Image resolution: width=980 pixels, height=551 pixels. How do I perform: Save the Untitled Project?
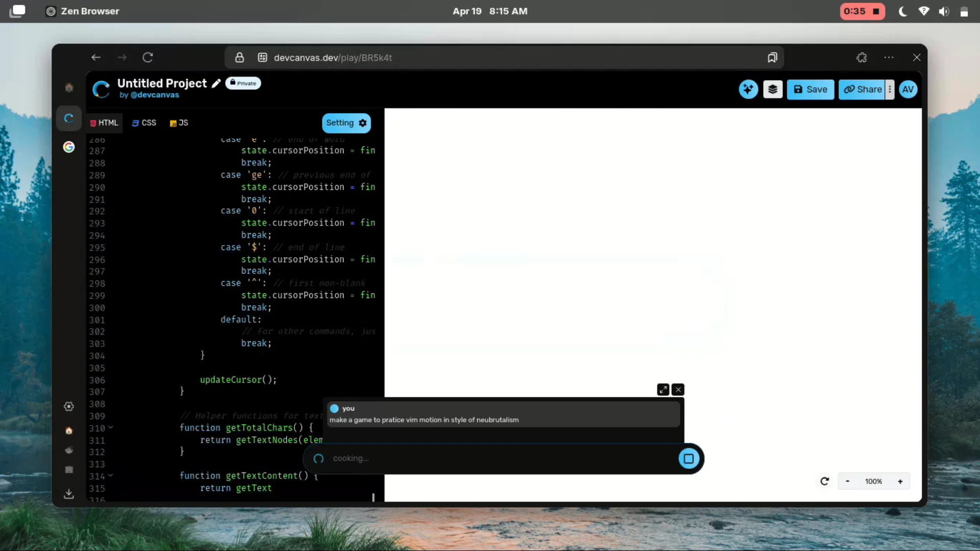811,89
